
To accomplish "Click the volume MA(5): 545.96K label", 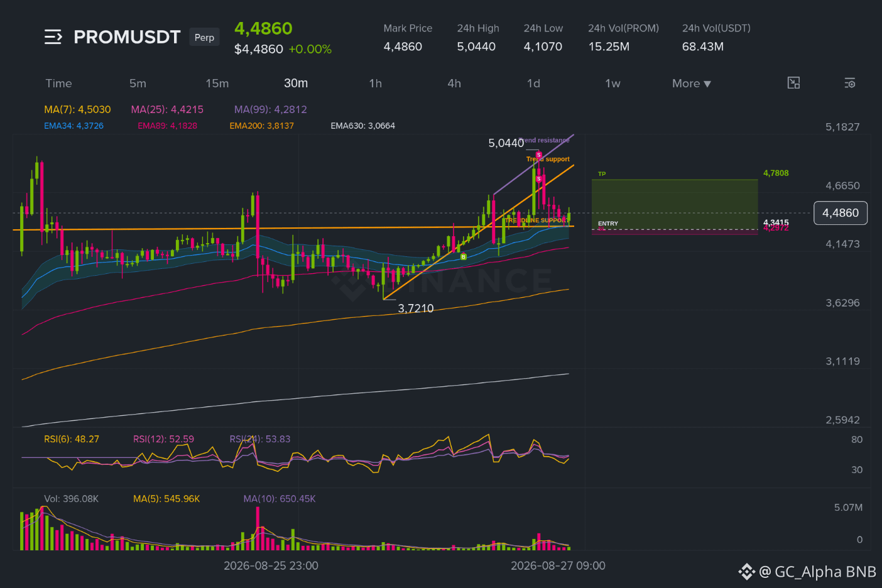I will coord(166,499).
